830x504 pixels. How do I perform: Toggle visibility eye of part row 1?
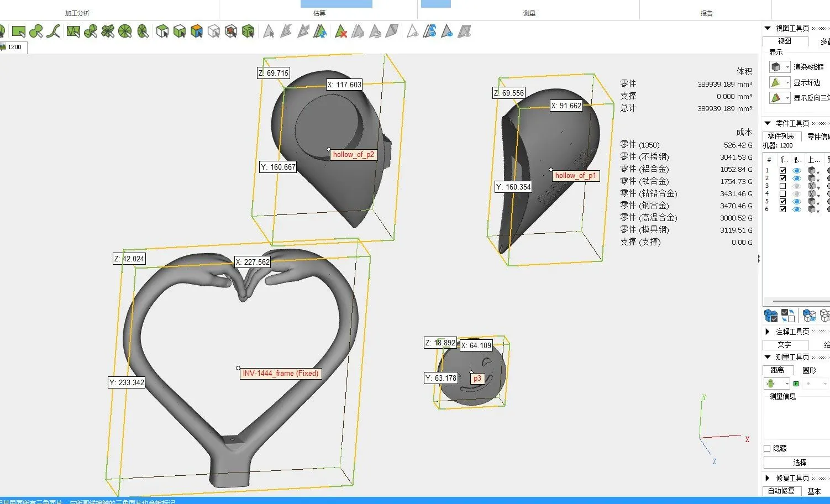pos(797,171)
